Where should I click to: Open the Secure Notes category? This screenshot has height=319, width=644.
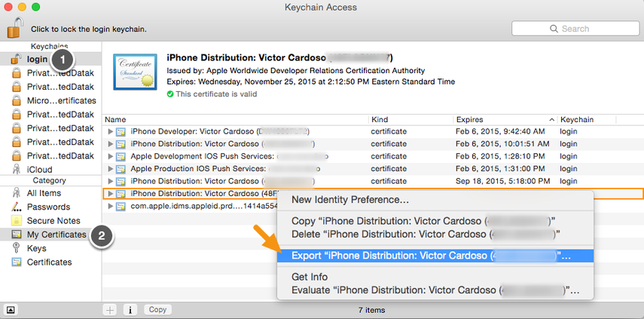53,220
